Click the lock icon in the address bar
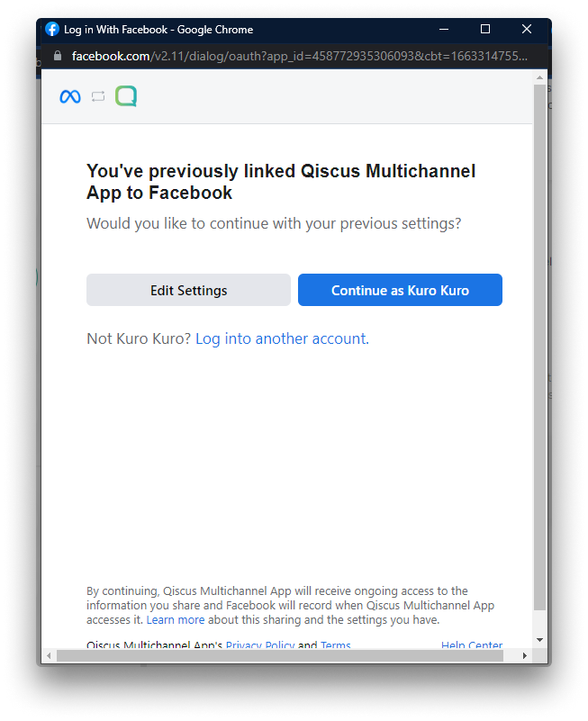 (58, 56)
